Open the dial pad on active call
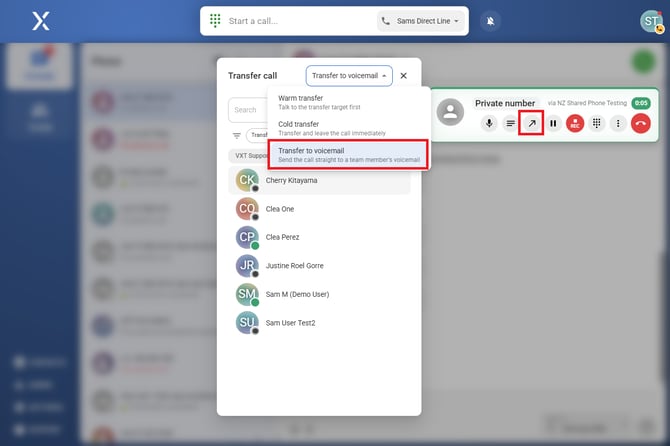This screenshot has height=446, width=670. click(597, 123)
